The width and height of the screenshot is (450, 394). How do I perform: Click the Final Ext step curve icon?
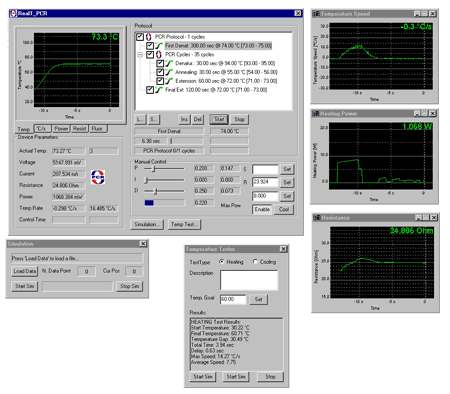pyautogui.click(x=159, y=90)
